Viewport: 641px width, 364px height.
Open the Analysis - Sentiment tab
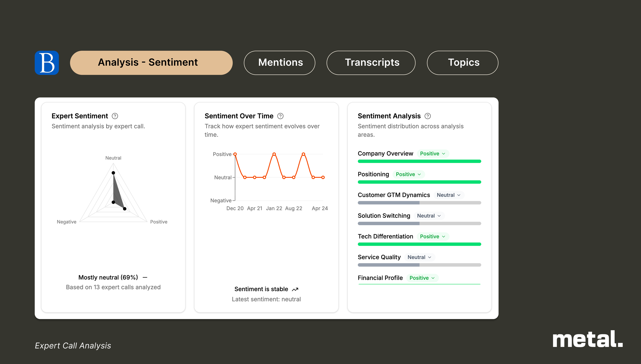click(x=151, y=63)
